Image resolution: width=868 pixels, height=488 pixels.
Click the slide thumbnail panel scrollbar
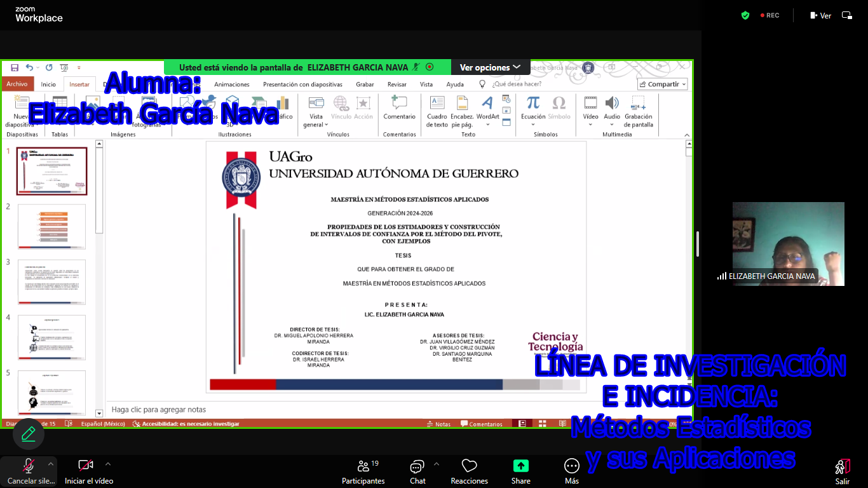99,191
